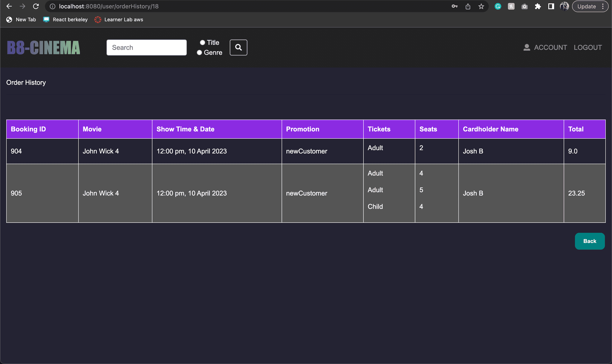Select booking ID 904 row
The width and height of the screenshot is (612, 364).
pos(306,151)
